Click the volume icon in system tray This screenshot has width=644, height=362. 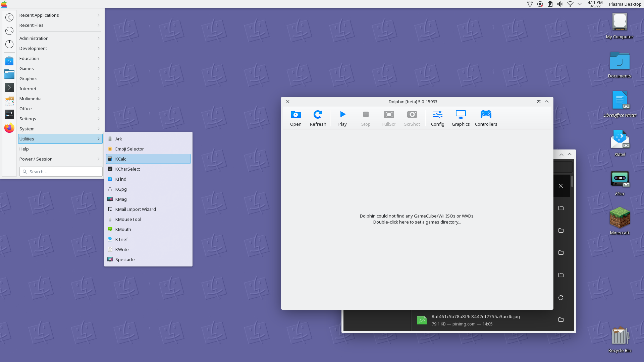coord(560,4)
